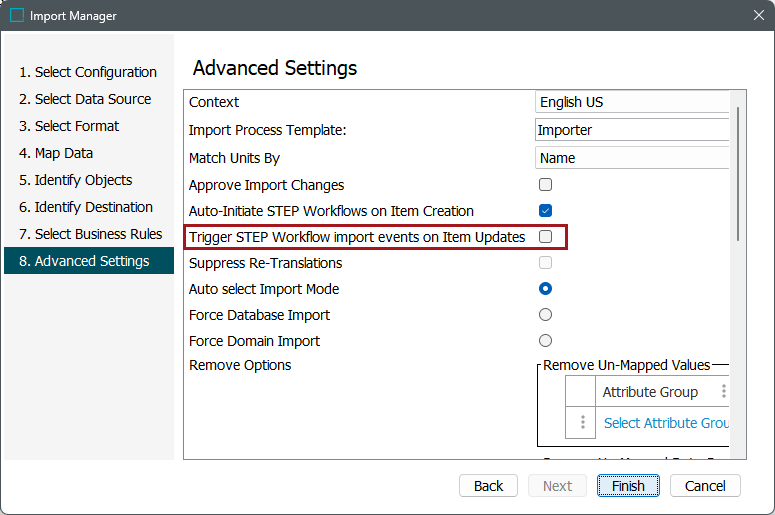Viewport: 775px width, 515px height.
Task: Choose Force Domain Import option
Action: pos(546,341)
